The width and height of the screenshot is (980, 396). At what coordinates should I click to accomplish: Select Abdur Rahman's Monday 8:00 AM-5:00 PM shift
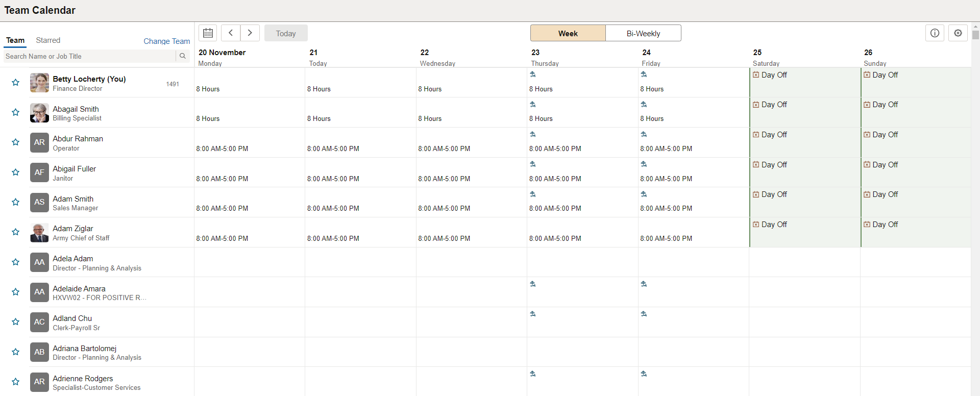[x=222, y=149]
